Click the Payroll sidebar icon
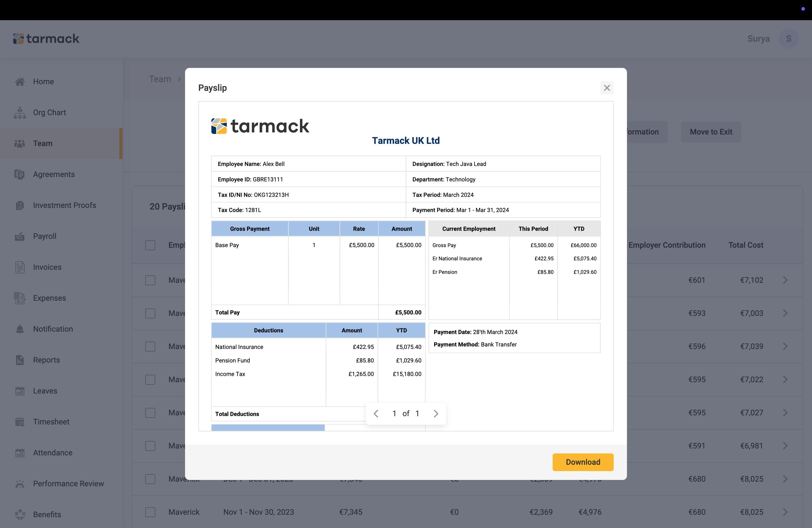This screenshot has width=812, height=528. (x=20, y=236)
